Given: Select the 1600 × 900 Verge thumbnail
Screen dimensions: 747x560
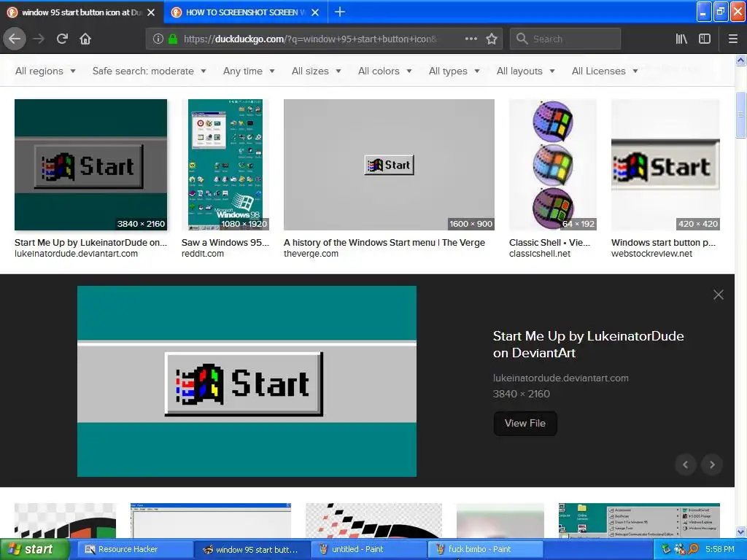Looking at the screenshot, I should [x=389, y=165].
